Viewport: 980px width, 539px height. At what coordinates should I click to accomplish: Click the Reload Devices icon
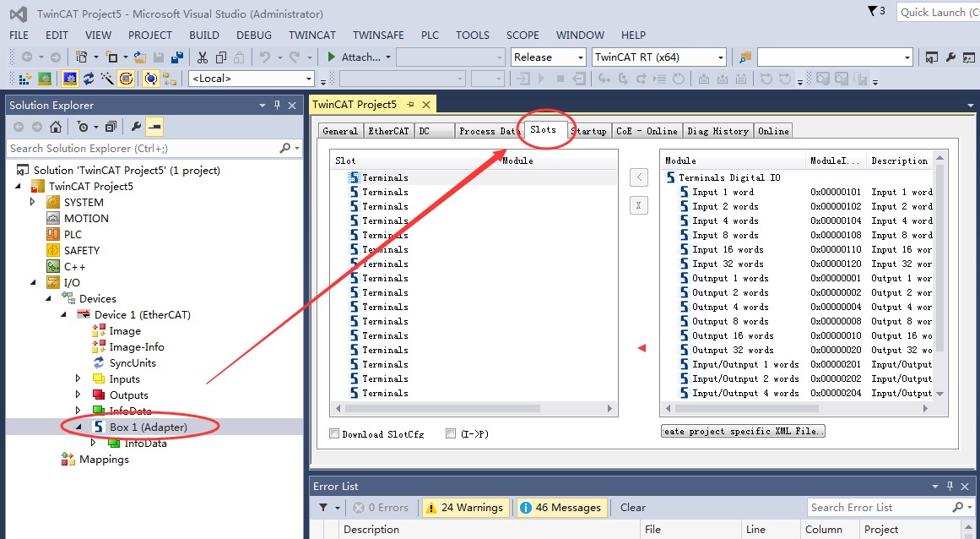[89, 79]
